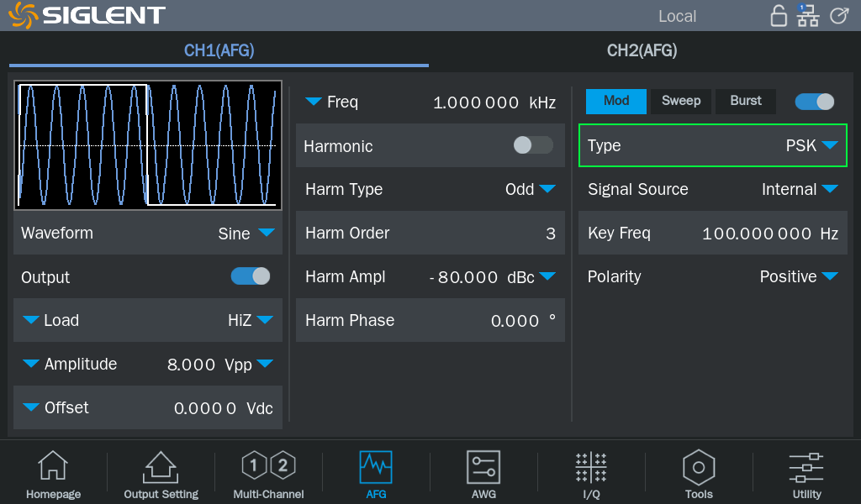Screen dimensions: 861x504
Task: Edit the Harm Phase value 0.000
Action: coord(515,321)
